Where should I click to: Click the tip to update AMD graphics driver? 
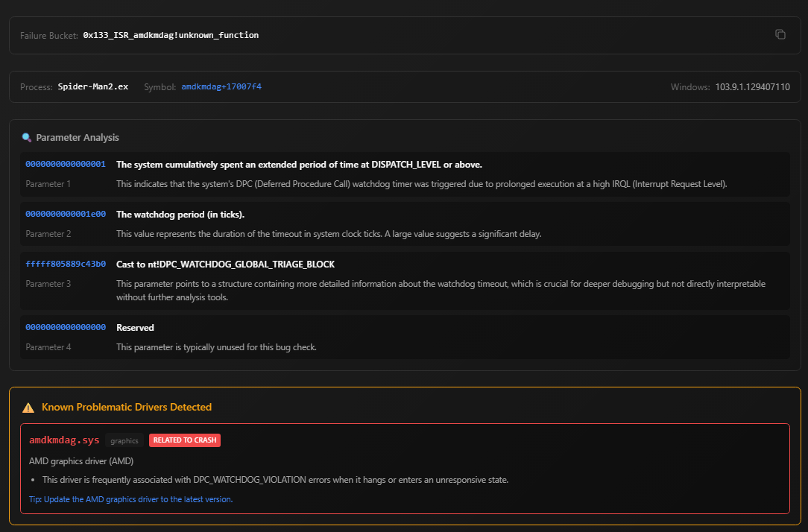pyautogui.click(x=131, y=499)
